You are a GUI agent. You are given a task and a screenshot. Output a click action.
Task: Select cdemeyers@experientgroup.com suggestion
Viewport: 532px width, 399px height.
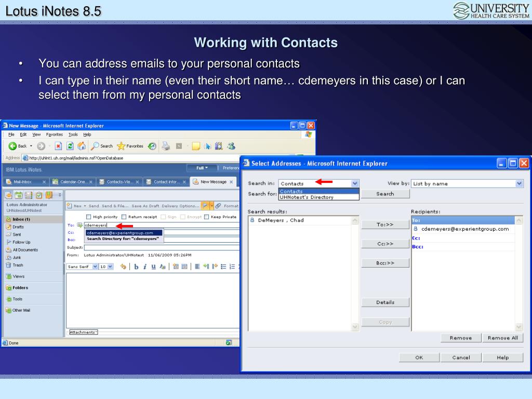tap(124, 233)
